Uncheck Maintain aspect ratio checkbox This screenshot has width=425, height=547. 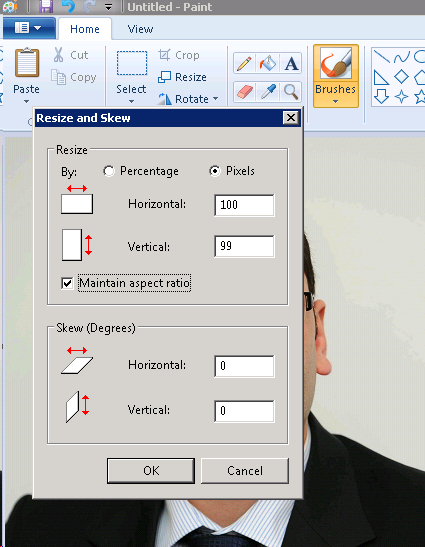pos(67,283)
